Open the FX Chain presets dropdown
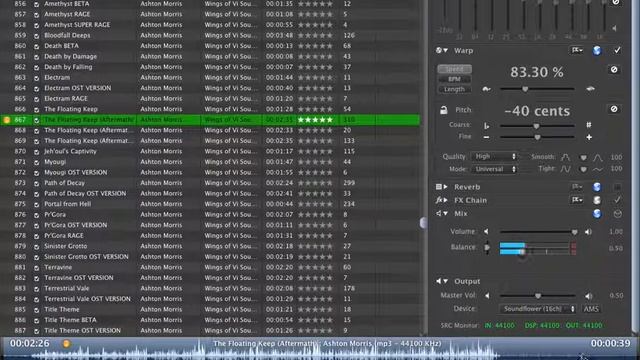The image size is (640, 360). pos(577,200)
